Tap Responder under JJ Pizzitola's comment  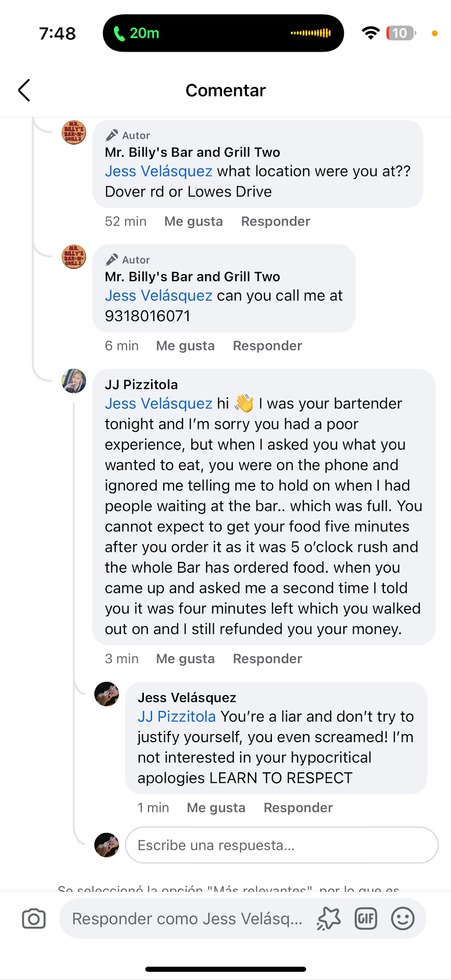point(267,659)
